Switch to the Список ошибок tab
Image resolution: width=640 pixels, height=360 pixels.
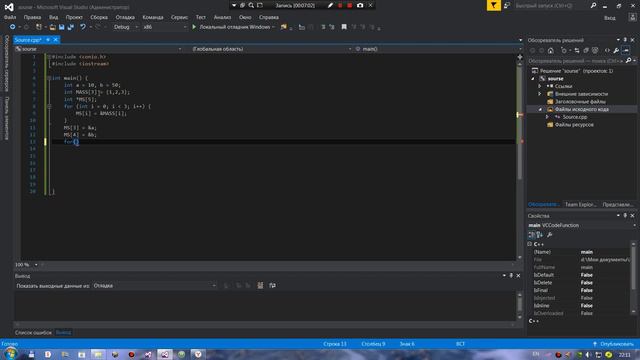[33, 333]
